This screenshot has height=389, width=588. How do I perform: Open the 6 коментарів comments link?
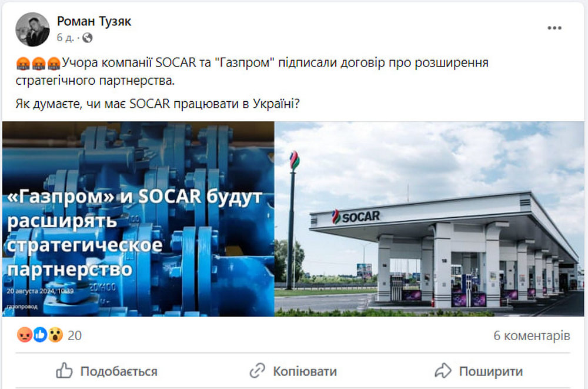[532, 335]
